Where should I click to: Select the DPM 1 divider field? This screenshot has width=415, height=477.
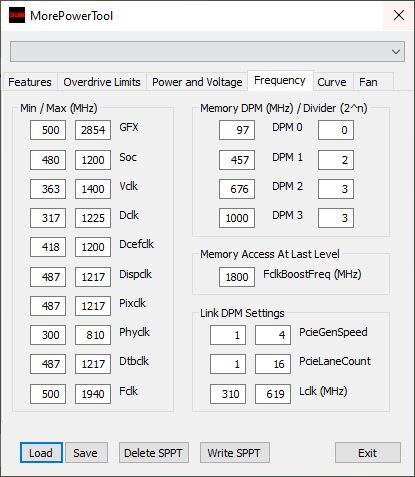(x=336, y=160)
